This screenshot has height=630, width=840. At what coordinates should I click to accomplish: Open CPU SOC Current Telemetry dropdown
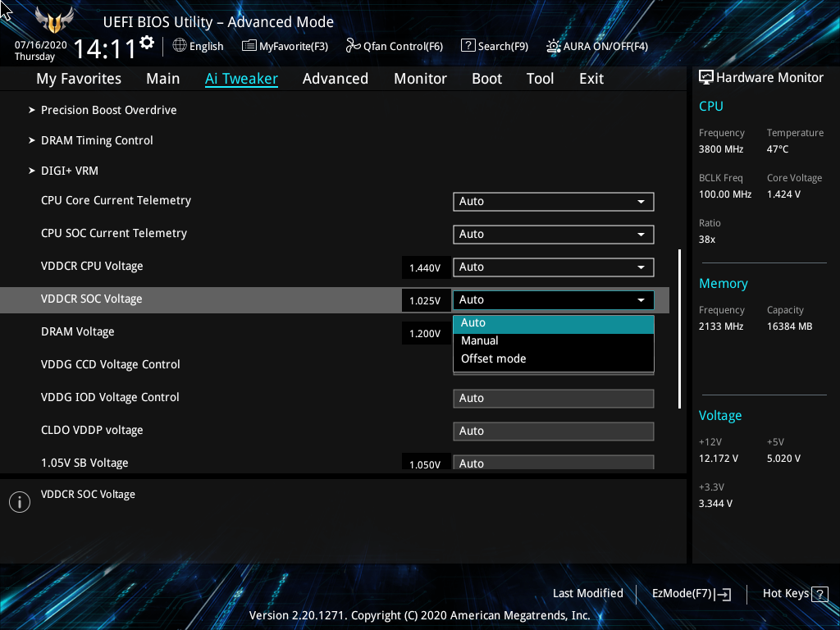[554, 234]
